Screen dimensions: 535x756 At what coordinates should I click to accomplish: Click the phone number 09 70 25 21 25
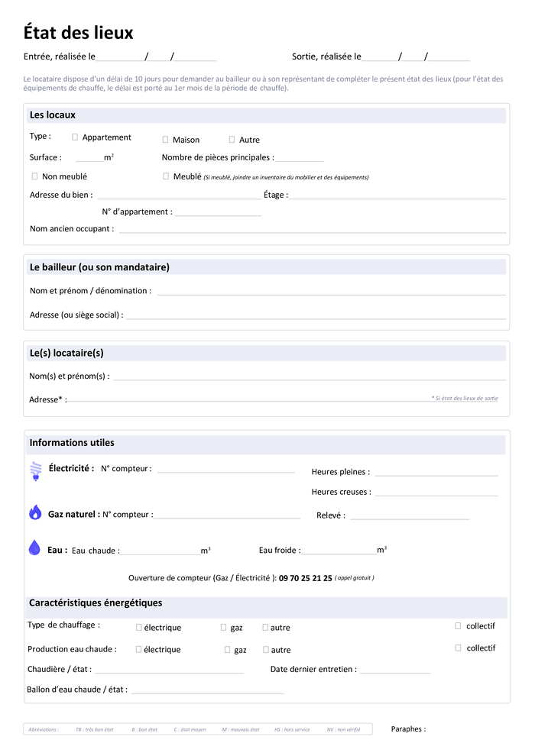click(306, 578)
